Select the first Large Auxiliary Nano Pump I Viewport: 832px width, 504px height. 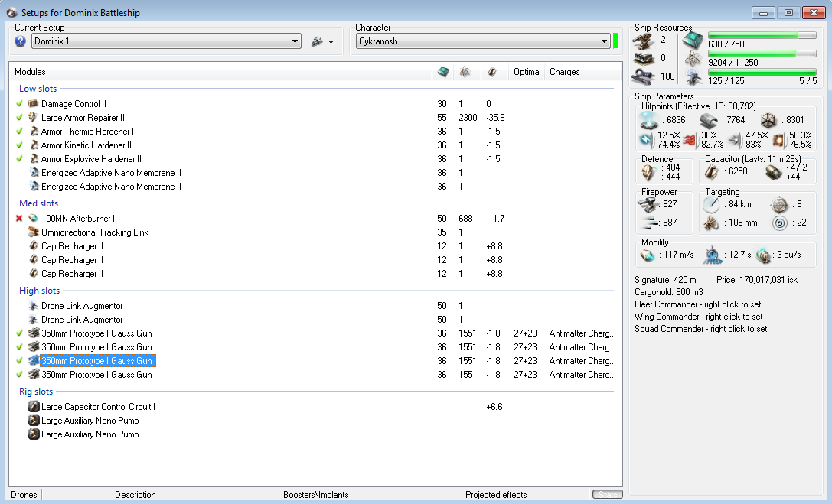93,421
